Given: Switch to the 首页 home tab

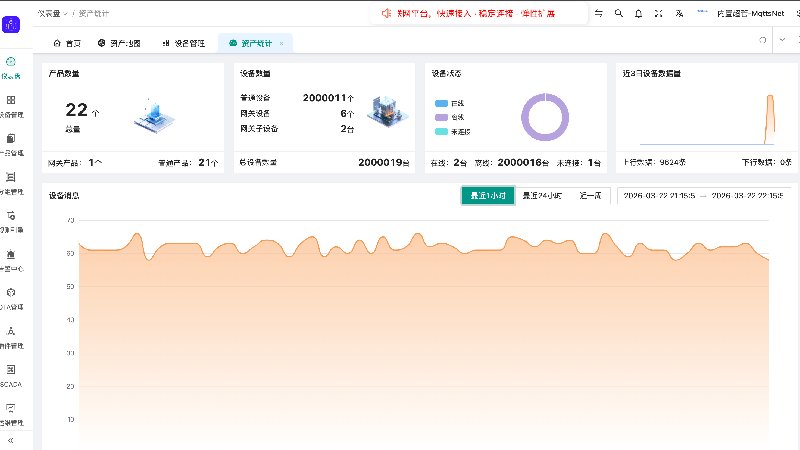Looking at the screenshot, I should click(67, 43).
